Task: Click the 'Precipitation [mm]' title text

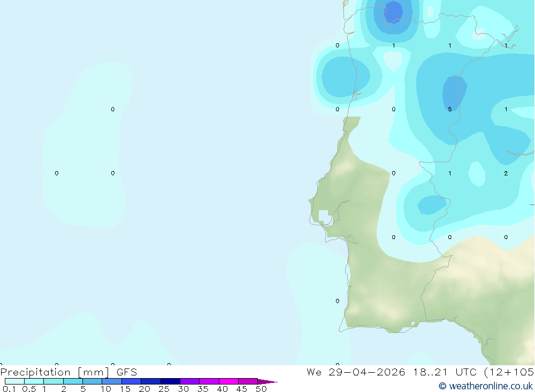Action: [55, 372]
